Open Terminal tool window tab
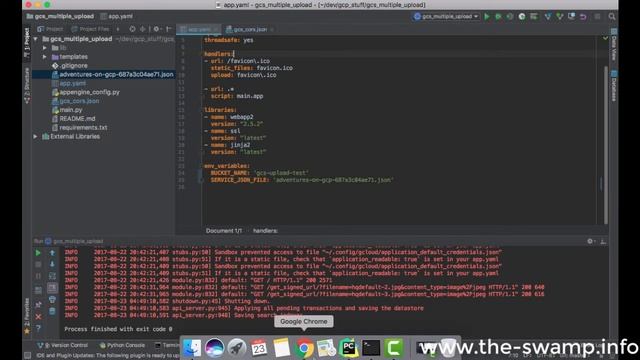640x360 pixels. (167, 345)
